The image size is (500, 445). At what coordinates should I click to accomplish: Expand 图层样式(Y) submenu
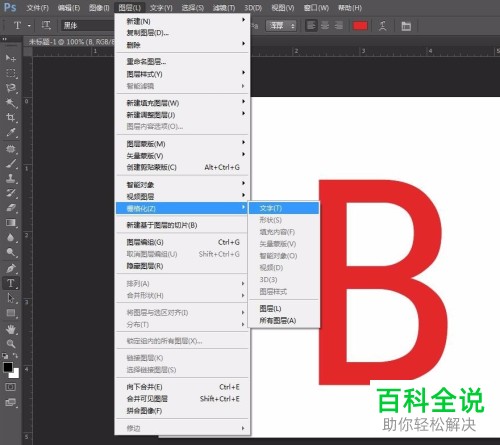(182, 74)
